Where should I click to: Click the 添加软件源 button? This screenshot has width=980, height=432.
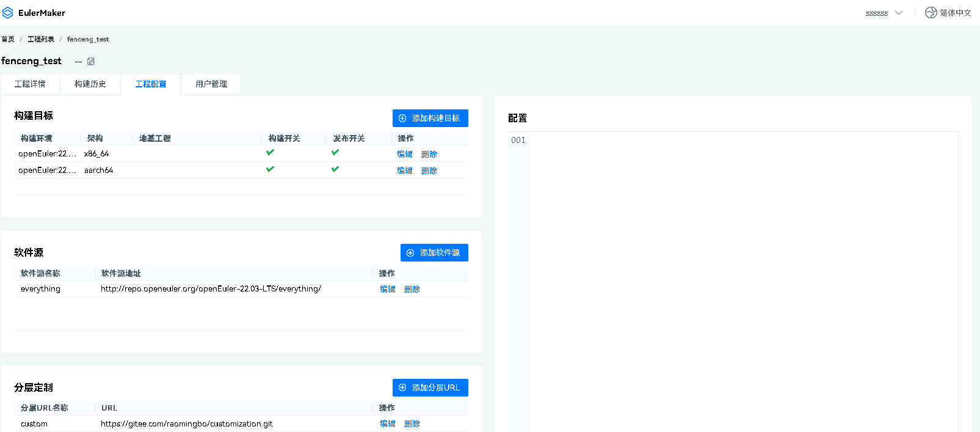click(434, 253)
